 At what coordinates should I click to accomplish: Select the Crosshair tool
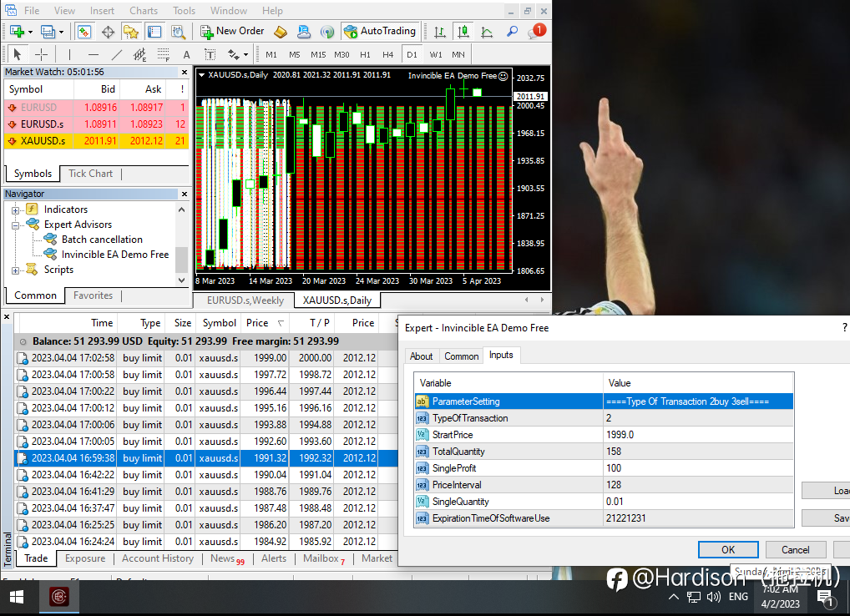[41, 54]
